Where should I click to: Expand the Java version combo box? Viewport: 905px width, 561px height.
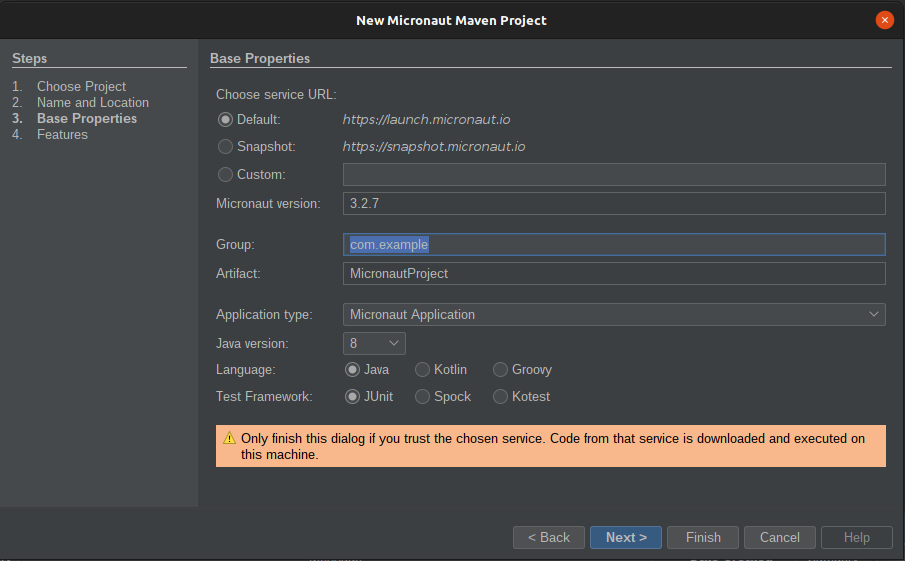[x=375, y=344]
